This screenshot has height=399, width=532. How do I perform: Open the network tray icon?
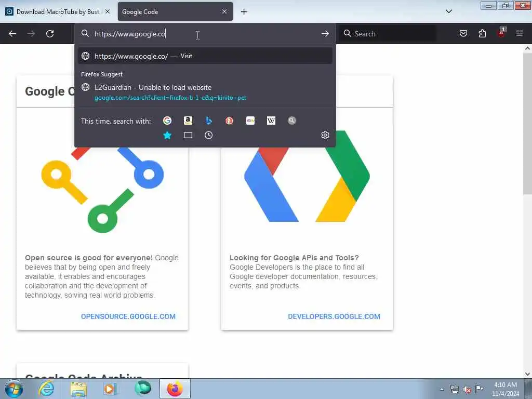[x=454, y=389]
